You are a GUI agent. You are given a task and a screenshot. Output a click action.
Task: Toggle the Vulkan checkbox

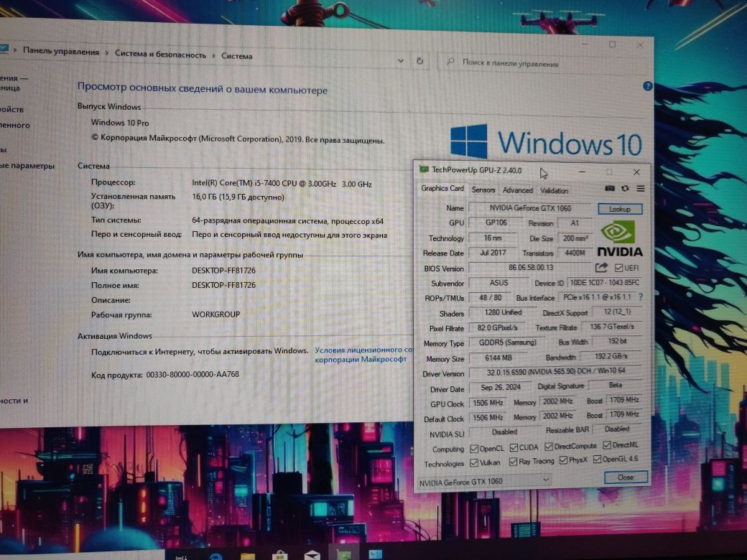coord(474,462)
